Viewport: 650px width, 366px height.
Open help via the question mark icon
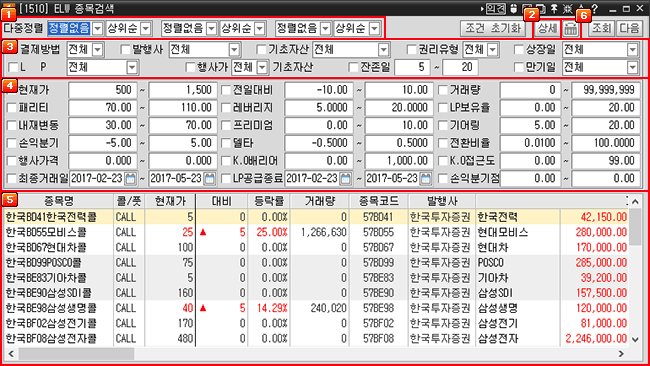pos(595,8)
